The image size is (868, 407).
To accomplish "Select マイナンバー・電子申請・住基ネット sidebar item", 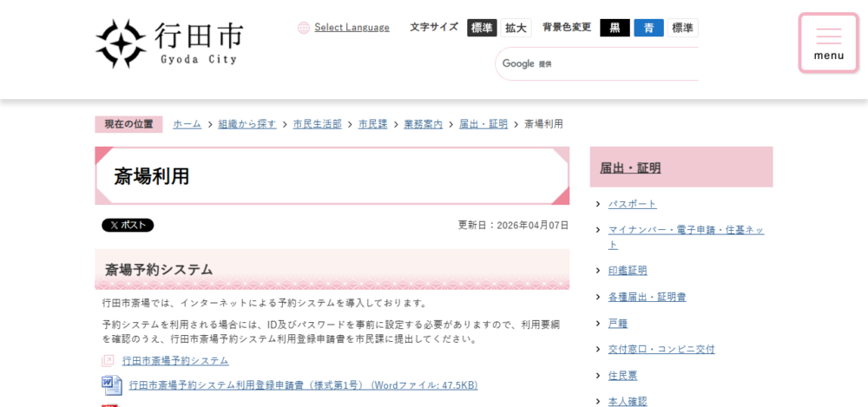I will pyautogui.click(x=686, y=237).
